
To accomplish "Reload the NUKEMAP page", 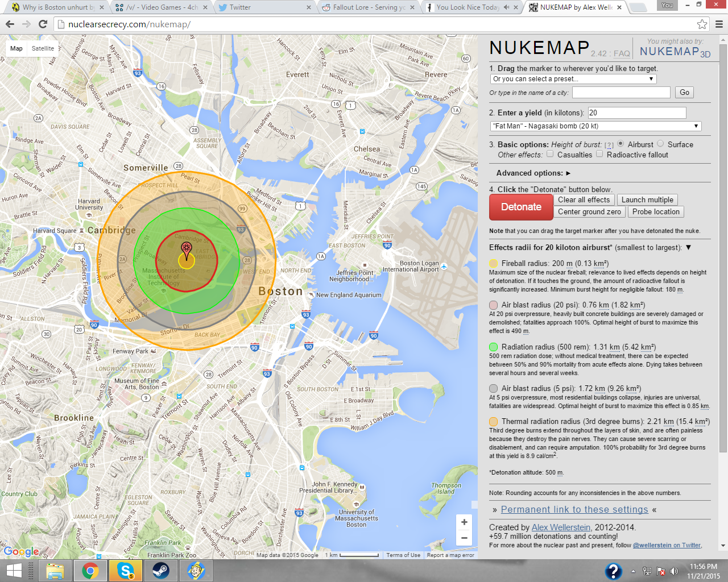I will pyautogui.click(x=43, y=24).
